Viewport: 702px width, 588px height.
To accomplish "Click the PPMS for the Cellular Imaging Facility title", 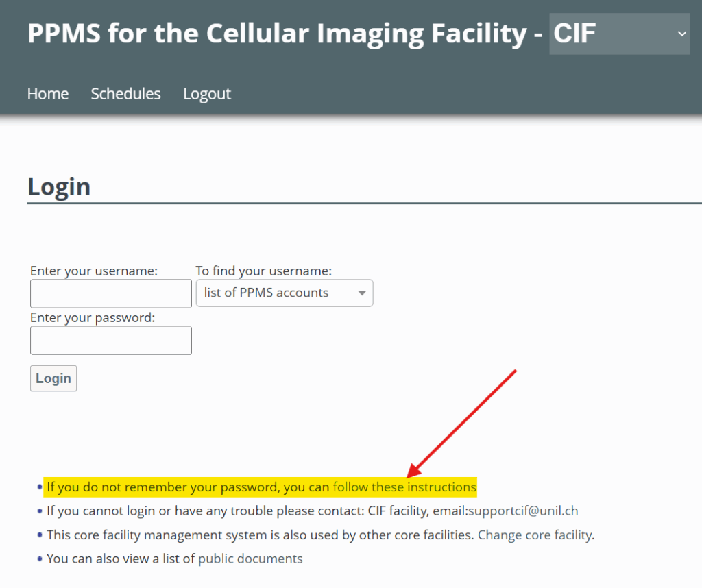I will [x=285, y=33].
